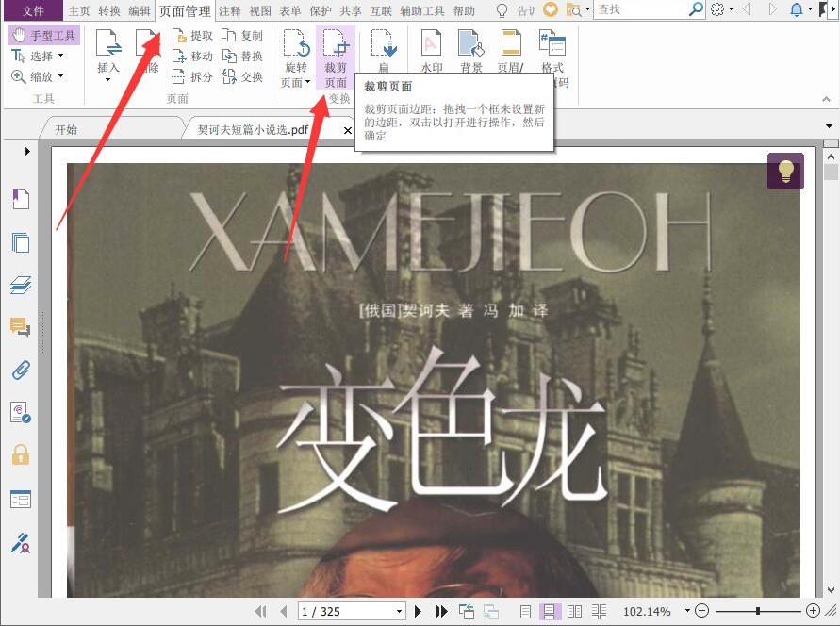
Task: Toggle continuous scrolling page layout
Action: click(550, 611)
